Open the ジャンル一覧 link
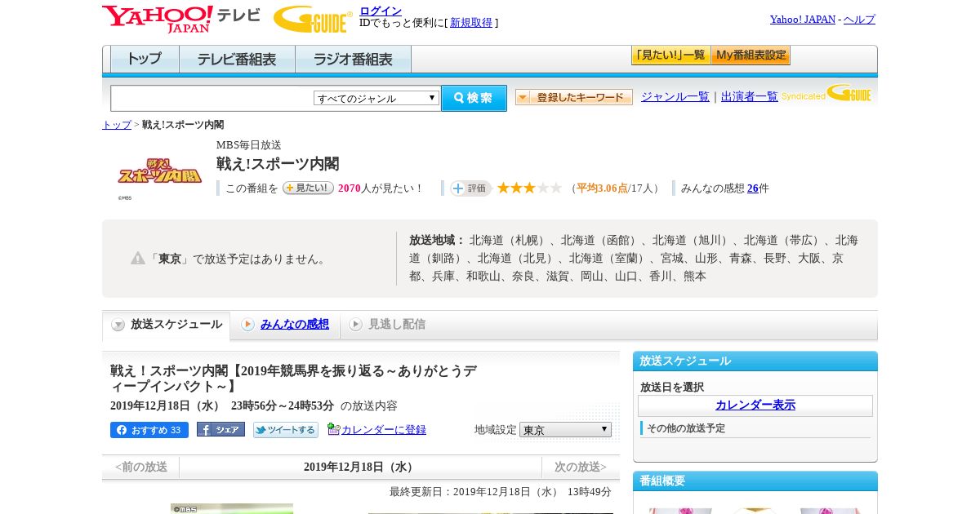The image size is (980, 514). tap(675, 96)
